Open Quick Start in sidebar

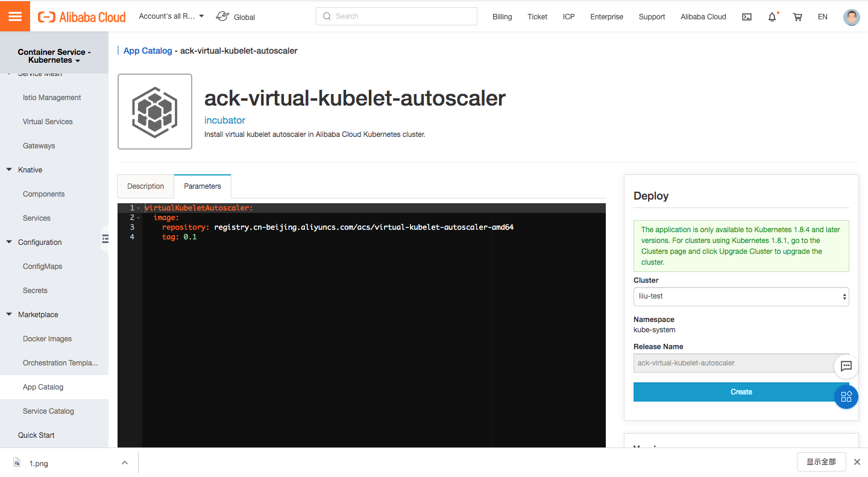pyautogui.click(x=36, y=435)
